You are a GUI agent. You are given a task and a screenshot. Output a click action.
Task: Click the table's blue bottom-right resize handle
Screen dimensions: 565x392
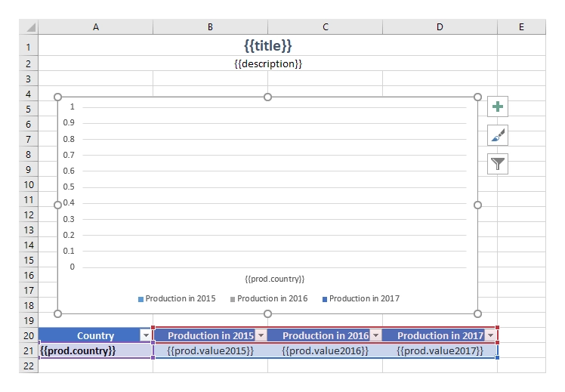pos(497,357)
